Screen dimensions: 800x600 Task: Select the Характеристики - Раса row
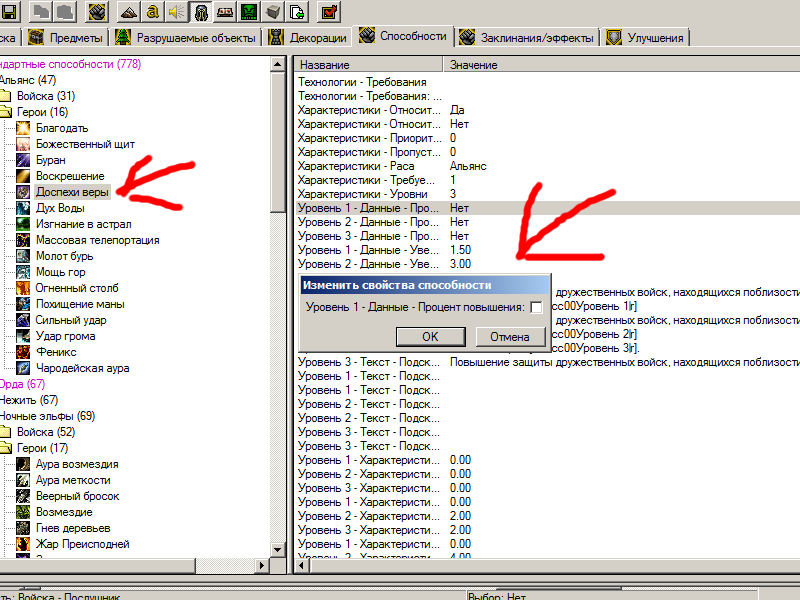548,166
